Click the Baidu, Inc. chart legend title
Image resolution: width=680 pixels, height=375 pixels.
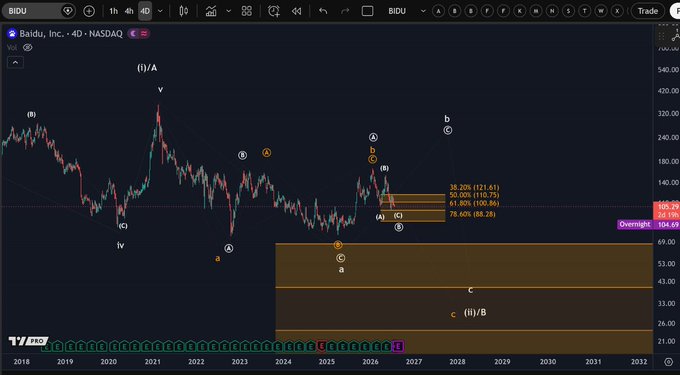pyautogui.click(x=71, y=34)
